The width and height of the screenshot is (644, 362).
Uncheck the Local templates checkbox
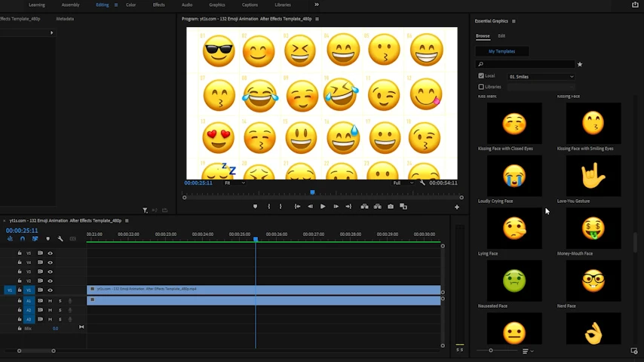481,76
